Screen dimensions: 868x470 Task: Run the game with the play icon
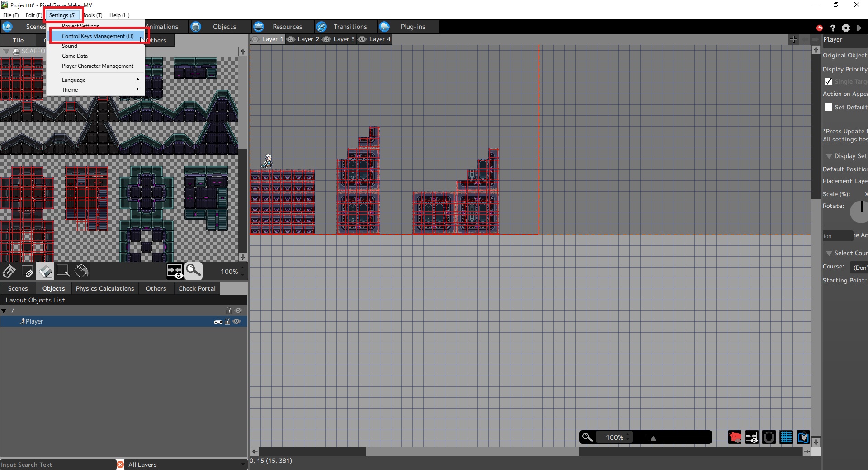click(859, 28)
